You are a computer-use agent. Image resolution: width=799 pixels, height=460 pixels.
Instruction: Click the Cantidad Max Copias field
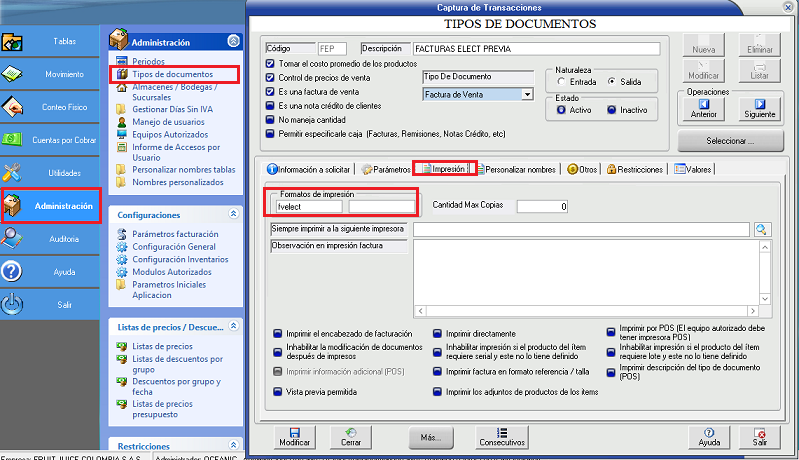pyautogui.click(x=542, y=206)
